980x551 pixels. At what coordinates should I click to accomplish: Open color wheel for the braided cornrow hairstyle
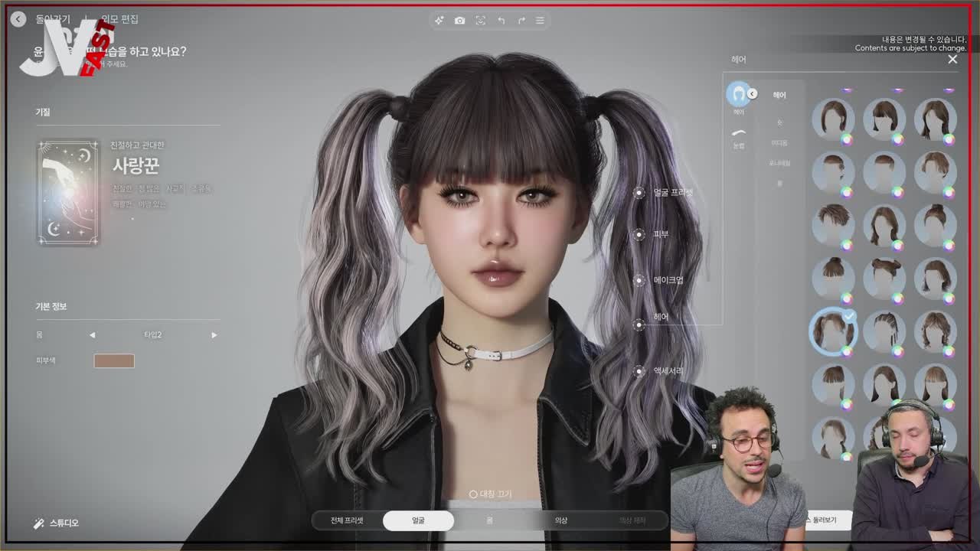click(897, 350)
